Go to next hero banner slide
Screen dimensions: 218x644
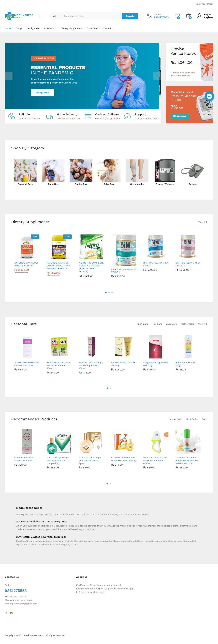tap(157, 76)
